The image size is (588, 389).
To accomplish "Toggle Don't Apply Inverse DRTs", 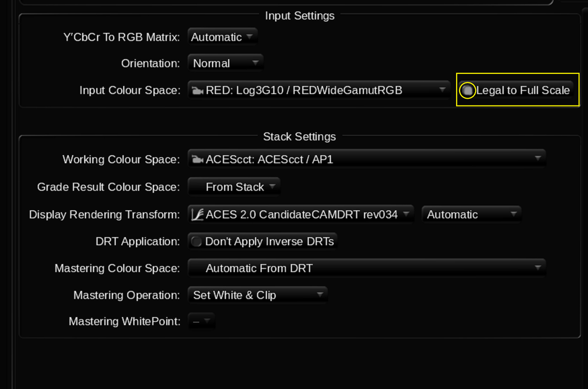I will 262,242.
